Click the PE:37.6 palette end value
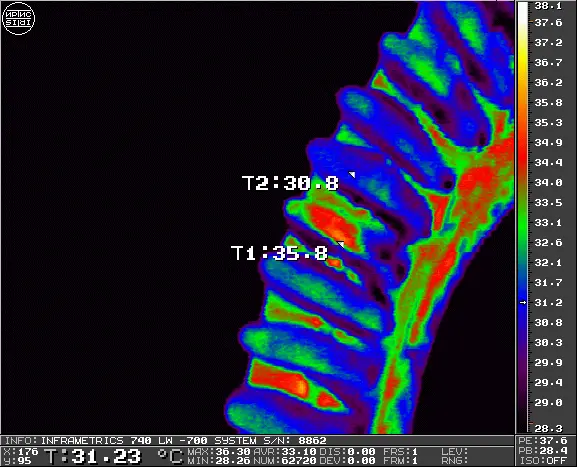This screenshot has height=467, width=577. point(544,441)
